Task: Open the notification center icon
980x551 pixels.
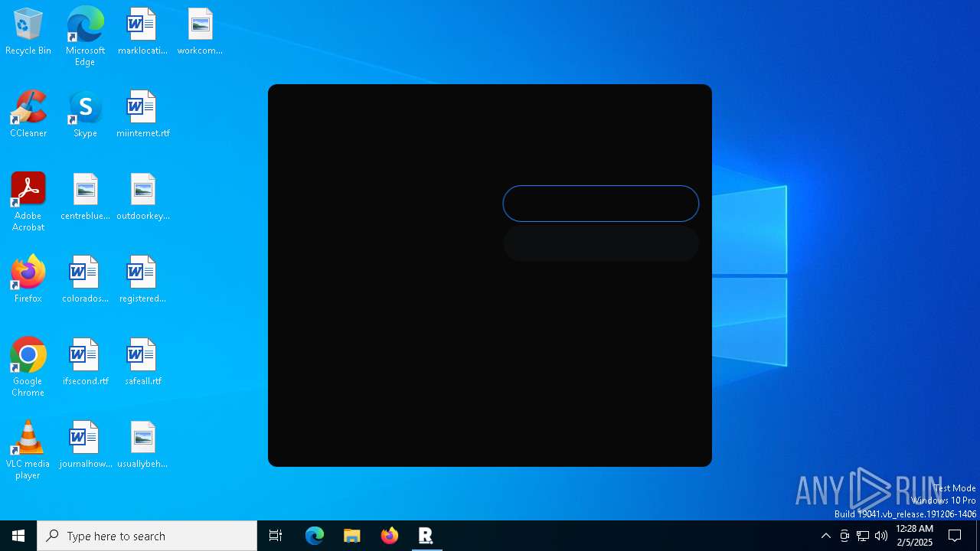Action: pyautogui.click(x=955, y=536)
